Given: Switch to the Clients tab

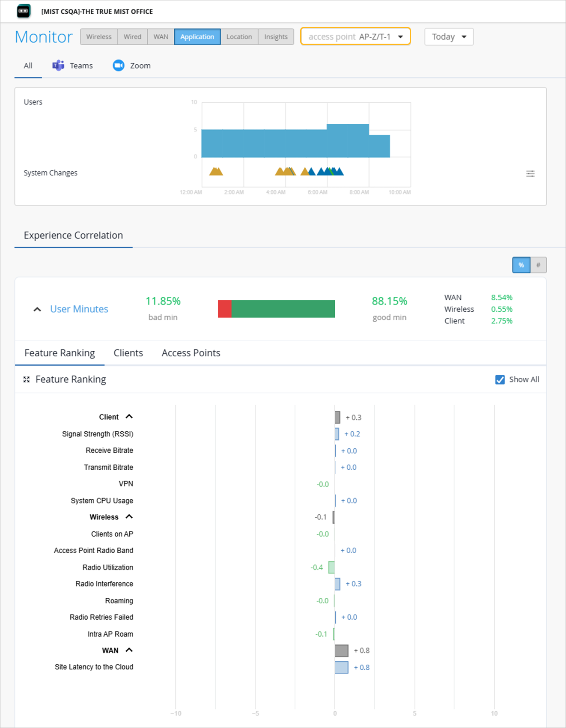Looking at the screenshot, I should pos(128,353).
